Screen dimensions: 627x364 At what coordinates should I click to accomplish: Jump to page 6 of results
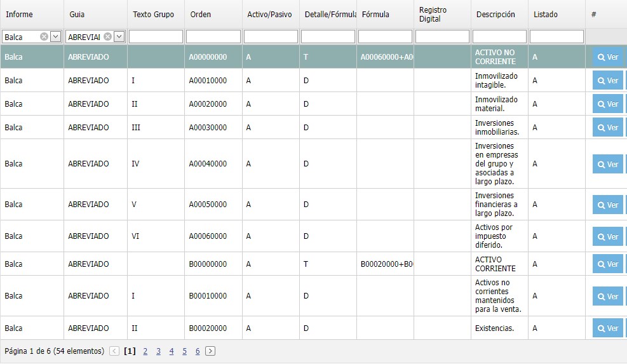click(198, 351)
